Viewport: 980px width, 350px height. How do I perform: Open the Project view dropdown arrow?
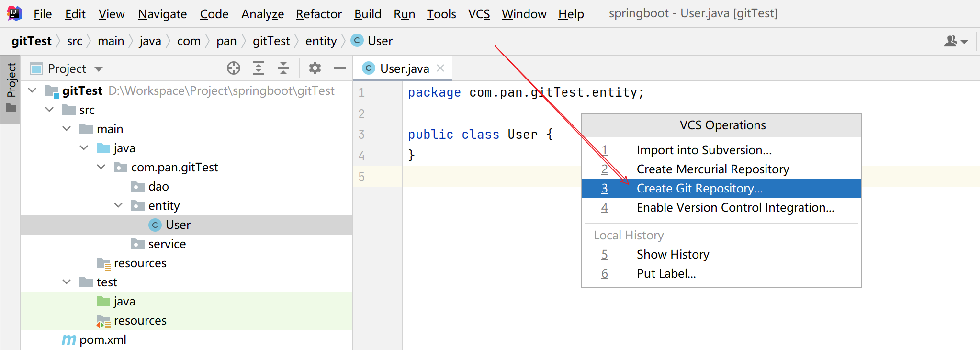(99, 69)
